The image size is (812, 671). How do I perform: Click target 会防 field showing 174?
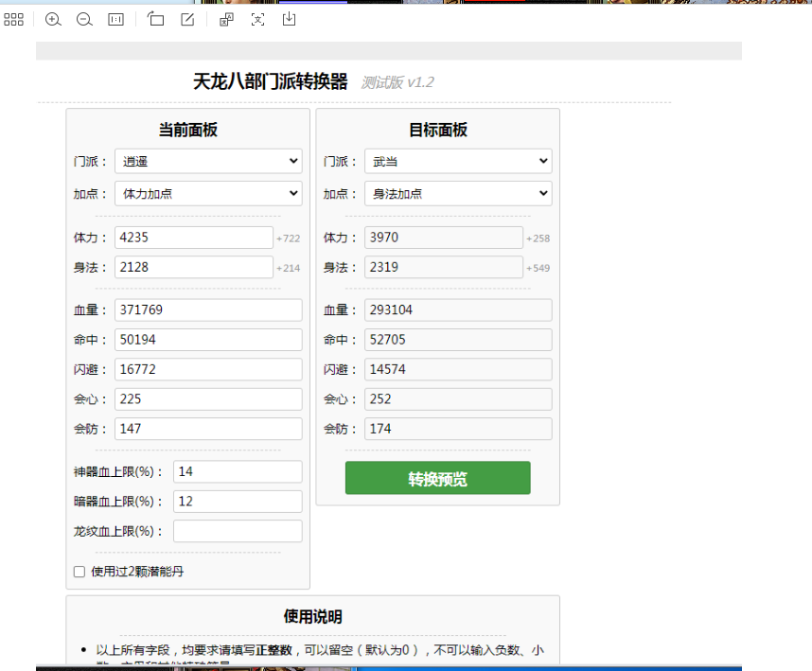(458, 429)
